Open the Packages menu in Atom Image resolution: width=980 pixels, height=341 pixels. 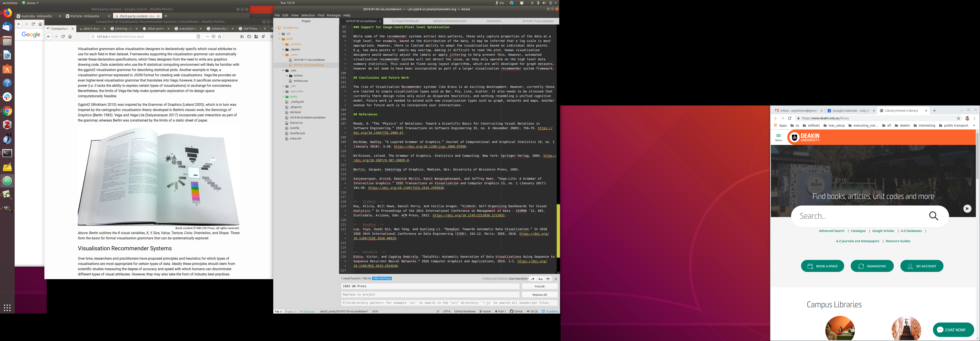(333, 15)
